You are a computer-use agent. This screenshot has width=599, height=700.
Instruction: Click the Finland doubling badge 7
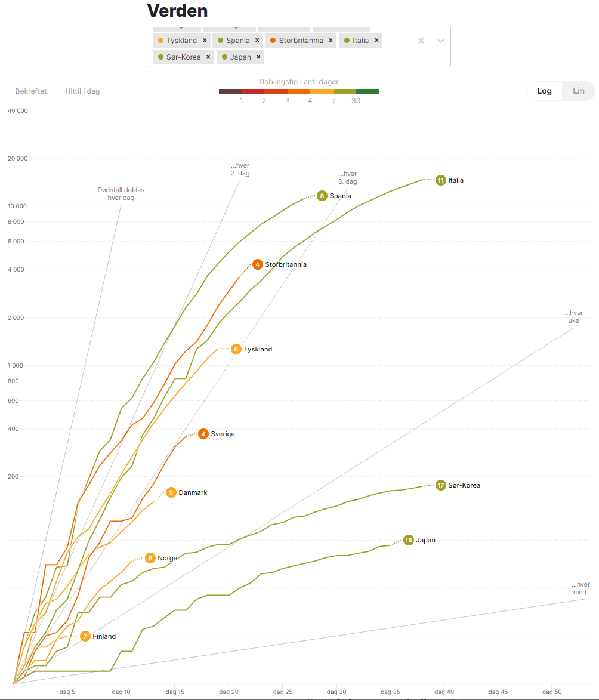click(85, 636)
